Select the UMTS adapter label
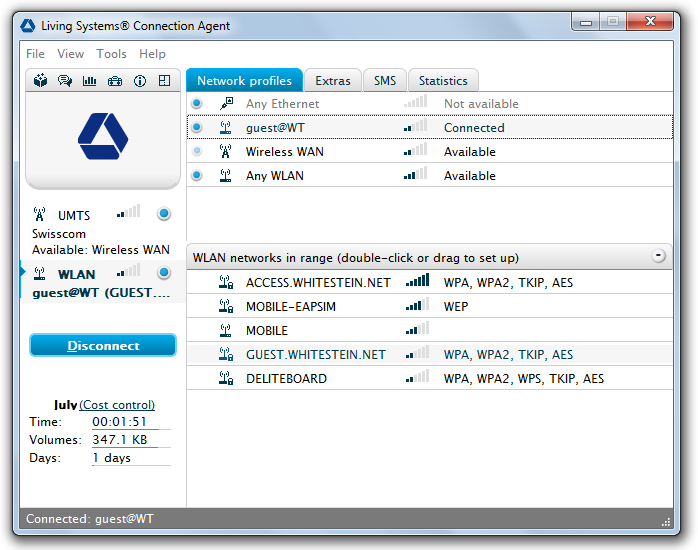The image size is (698, 550). coord(74,215)
